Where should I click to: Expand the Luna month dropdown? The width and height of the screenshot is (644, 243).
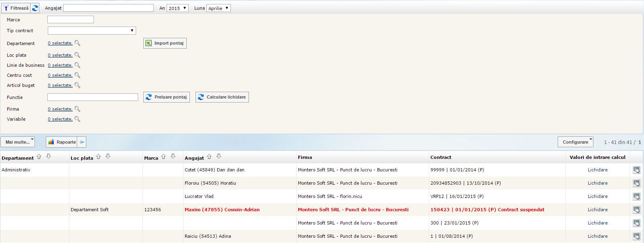[218, 8]
